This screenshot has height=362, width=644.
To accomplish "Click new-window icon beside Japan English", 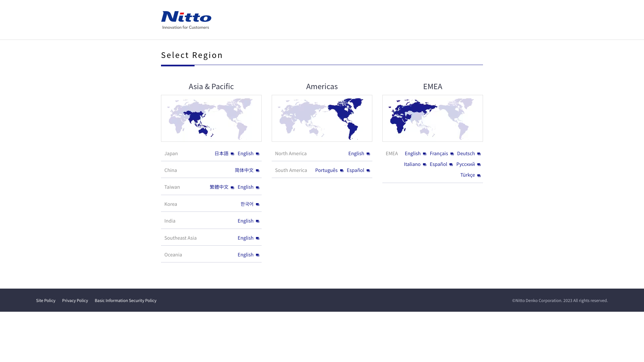I will pos(258,154).
